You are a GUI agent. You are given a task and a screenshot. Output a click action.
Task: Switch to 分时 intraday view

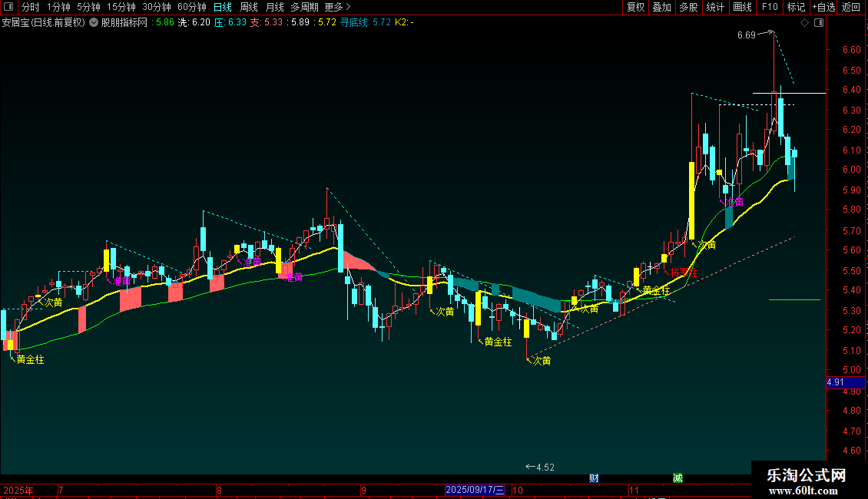click(31, 7)
